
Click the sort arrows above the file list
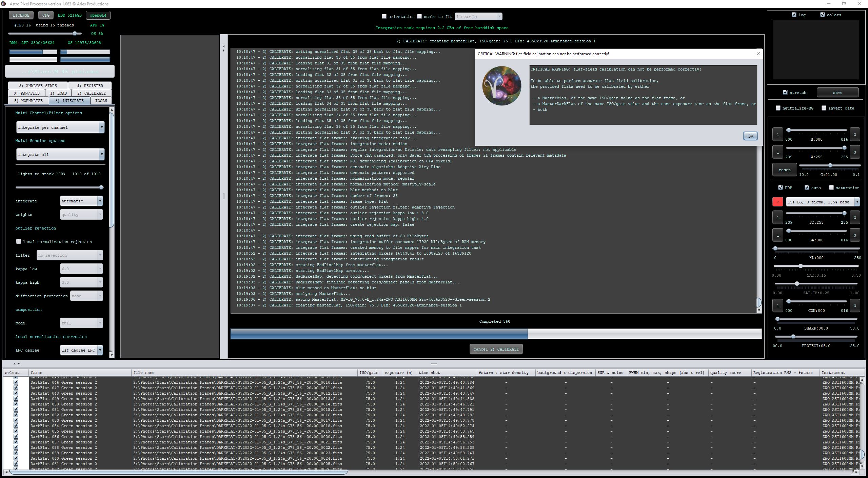tap(16, 363)
